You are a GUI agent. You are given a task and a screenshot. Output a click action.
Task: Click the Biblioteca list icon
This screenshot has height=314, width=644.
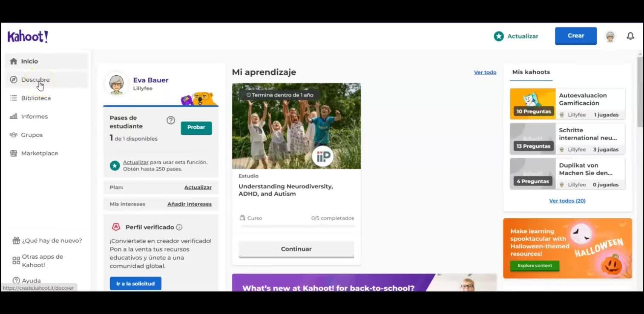coord(14,98)
